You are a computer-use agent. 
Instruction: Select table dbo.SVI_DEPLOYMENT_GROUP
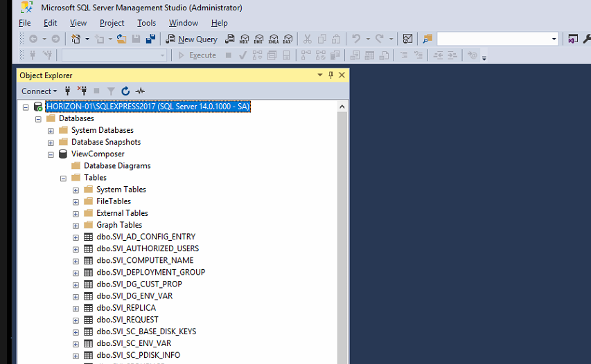(x=151, y=272)
